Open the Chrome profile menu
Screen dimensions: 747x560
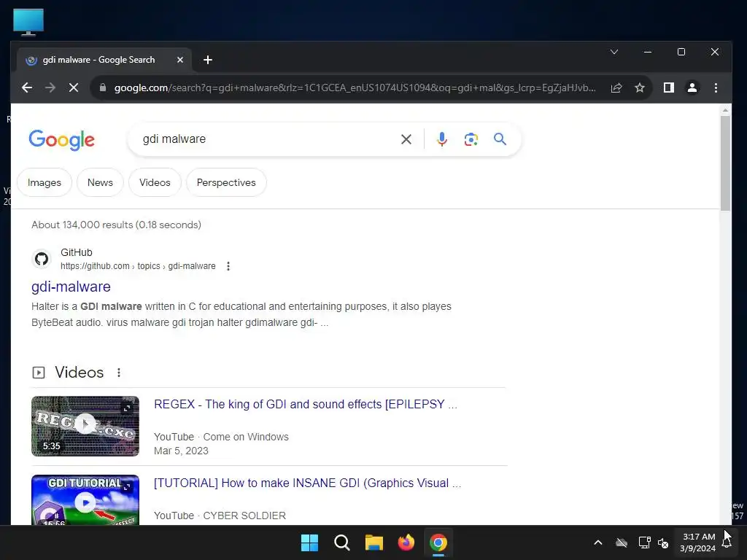click(x=692, y=87)
